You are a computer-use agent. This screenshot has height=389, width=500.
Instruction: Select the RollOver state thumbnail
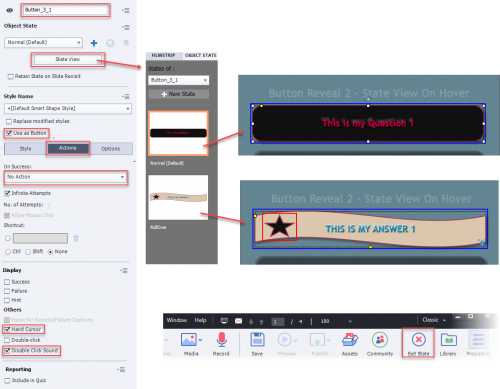(x=178, y=197)
